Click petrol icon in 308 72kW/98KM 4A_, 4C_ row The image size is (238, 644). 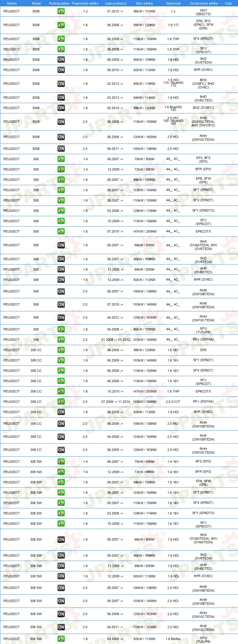click(x=61, y=169)
